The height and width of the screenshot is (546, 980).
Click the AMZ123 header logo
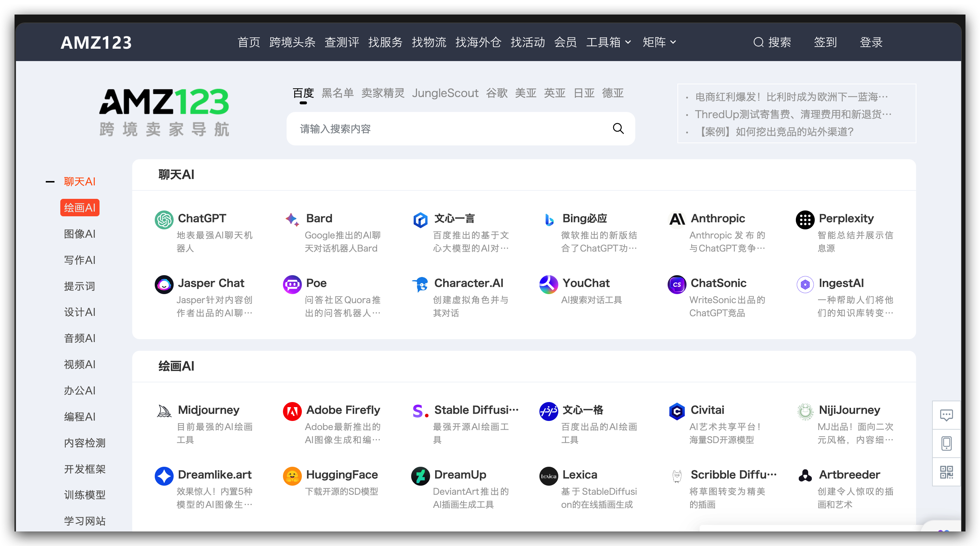point(96,42)
